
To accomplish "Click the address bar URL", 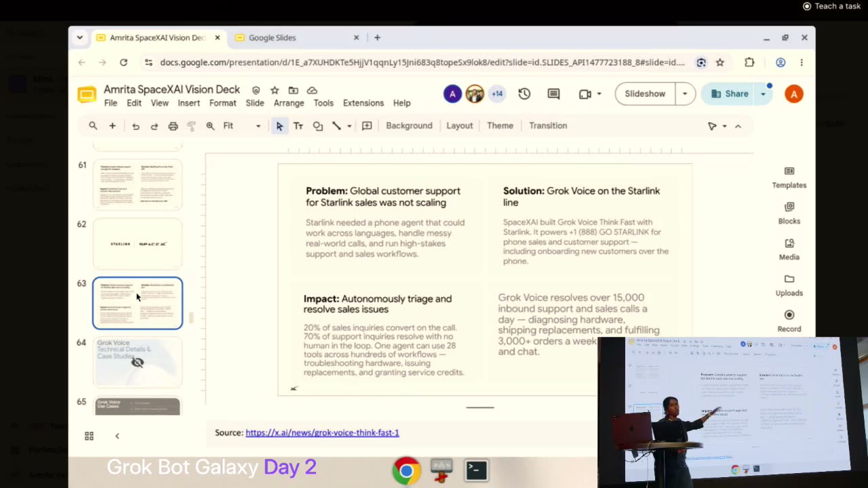I will tap(422, 62).
